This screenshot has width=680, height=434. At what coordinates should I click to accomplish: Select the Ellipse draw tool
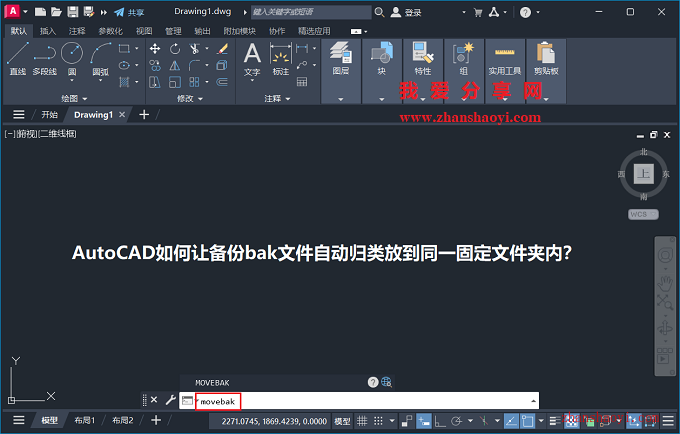click(124, 65)
